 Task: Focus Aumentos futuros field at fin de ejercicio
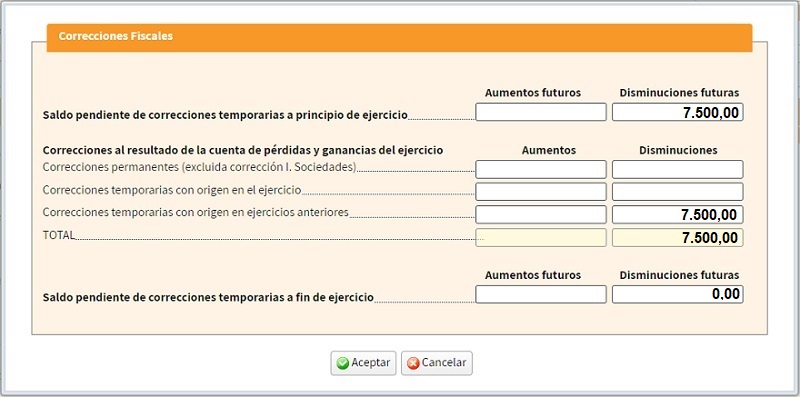541,294
